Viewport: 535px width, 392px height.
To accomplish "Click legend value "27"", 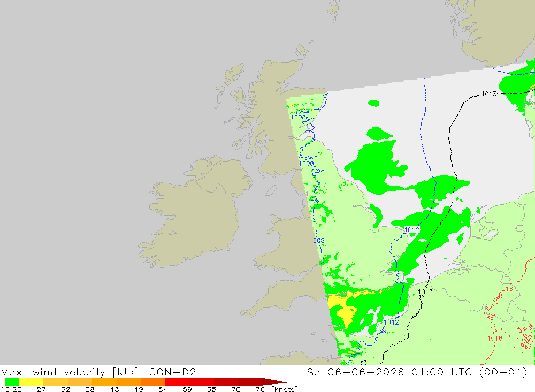I will tap(41, 389).
